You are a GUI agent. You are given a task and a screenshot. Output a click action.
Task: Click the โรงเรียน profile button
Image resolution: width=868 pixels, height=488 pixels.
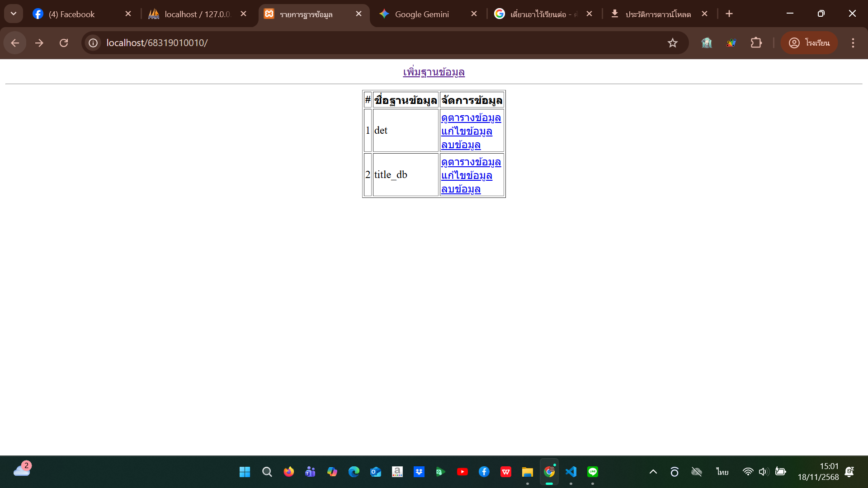coord(809,43)
